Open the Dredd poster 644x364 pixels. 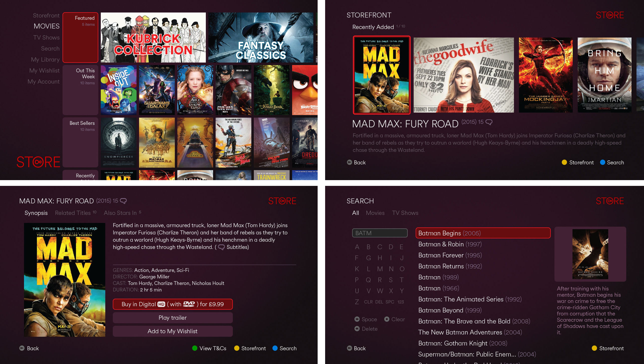(x=305, y=143)
